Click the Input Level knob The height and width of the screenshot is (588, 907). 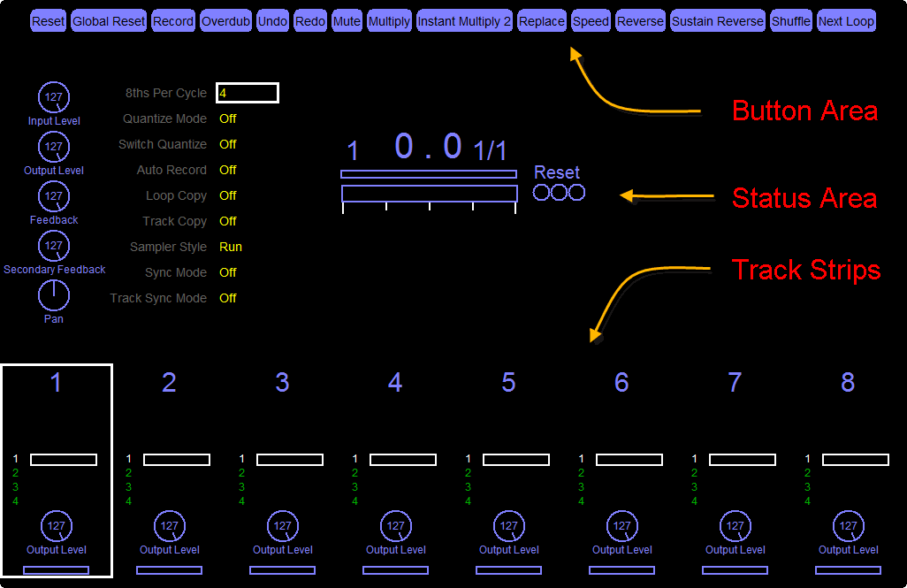click(54, 97)
